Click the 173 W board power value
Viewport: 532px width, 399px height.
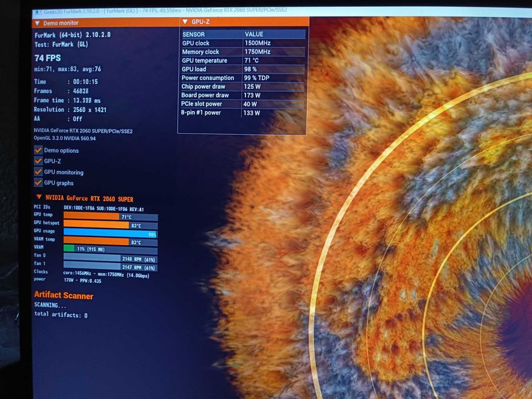coord(252,95)
